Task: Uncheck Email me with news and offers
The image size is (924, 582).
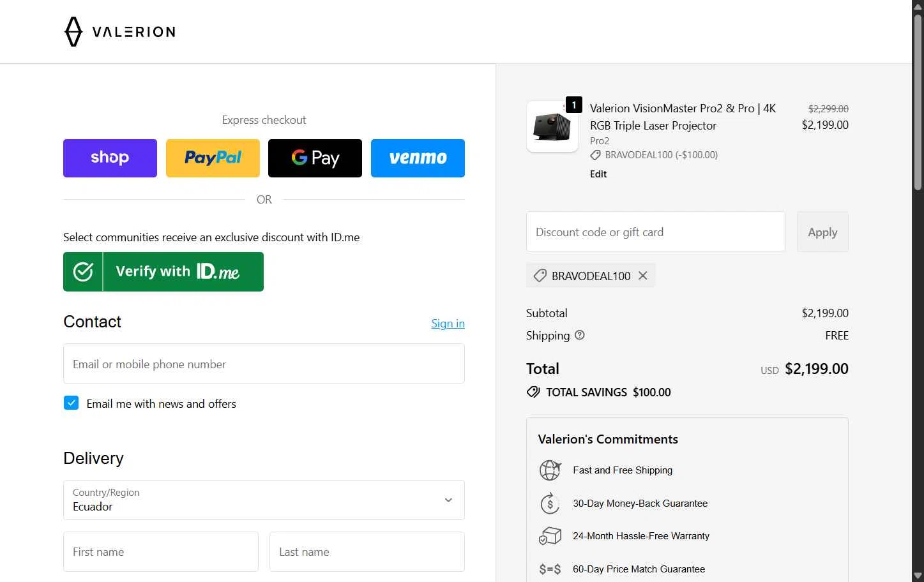Action: coord(71,403)
